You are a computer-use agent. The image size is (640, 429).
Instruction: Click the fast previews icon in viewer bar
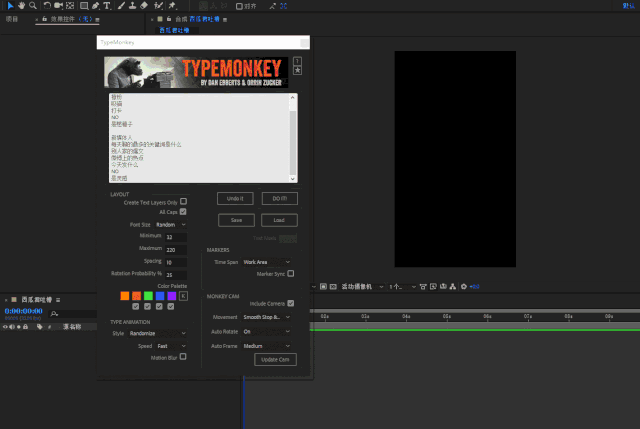(433, 287)
